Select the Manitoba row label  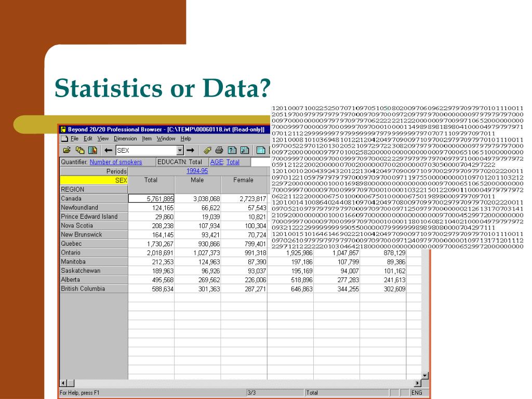point(94,262)
